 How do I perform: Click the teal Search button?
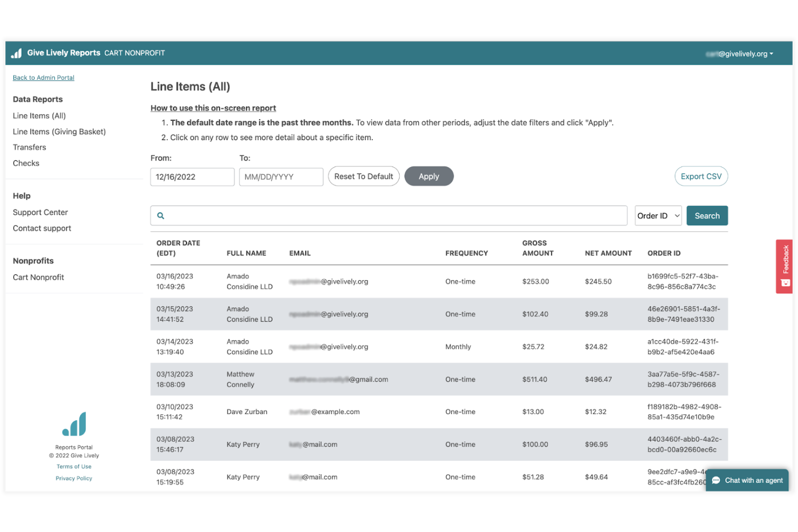pos(706,216)
